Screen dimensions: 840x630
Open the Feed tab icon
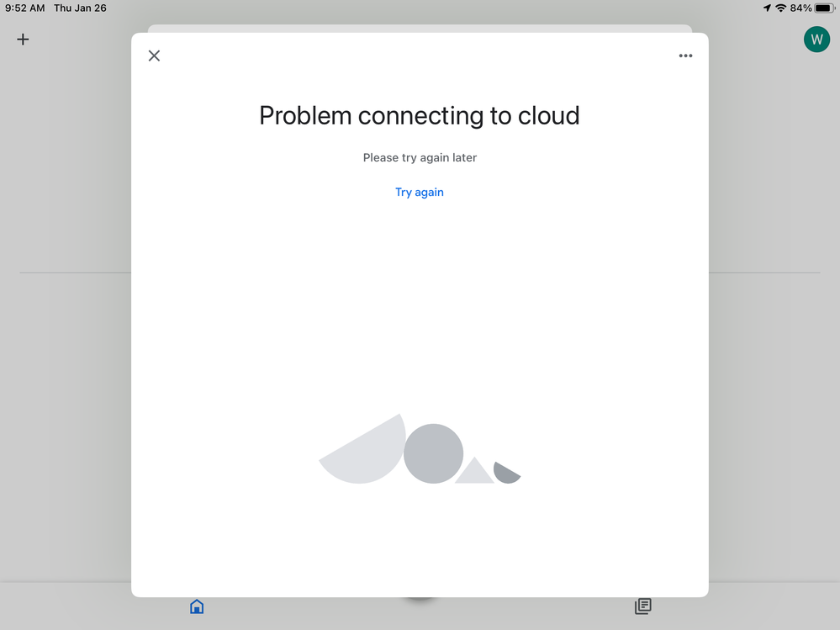643,606
